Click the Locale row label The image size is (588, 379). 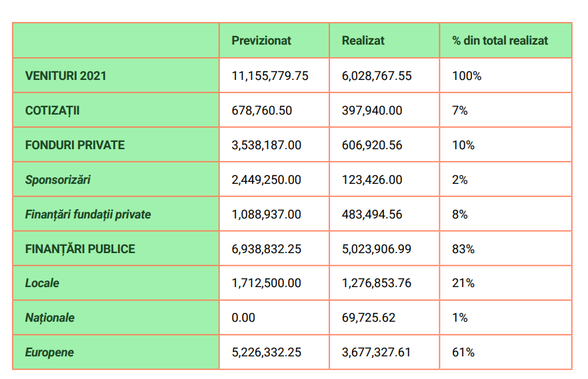[42, 283]
